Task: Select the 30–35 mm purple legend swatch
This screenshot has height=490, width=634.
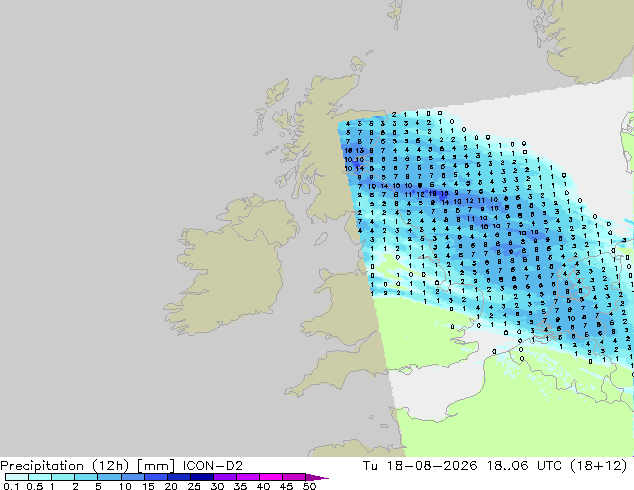Action: point(224,477)
